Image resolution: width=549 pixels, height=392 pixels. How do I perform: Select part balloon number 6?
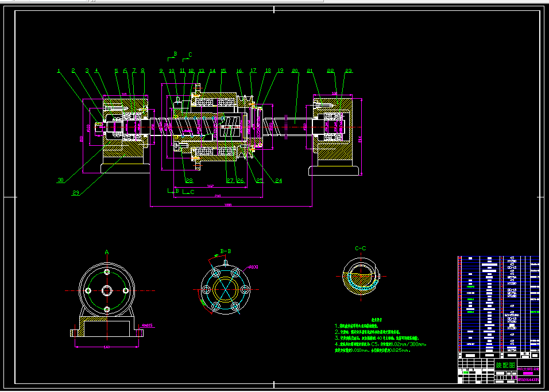point(125,71)
